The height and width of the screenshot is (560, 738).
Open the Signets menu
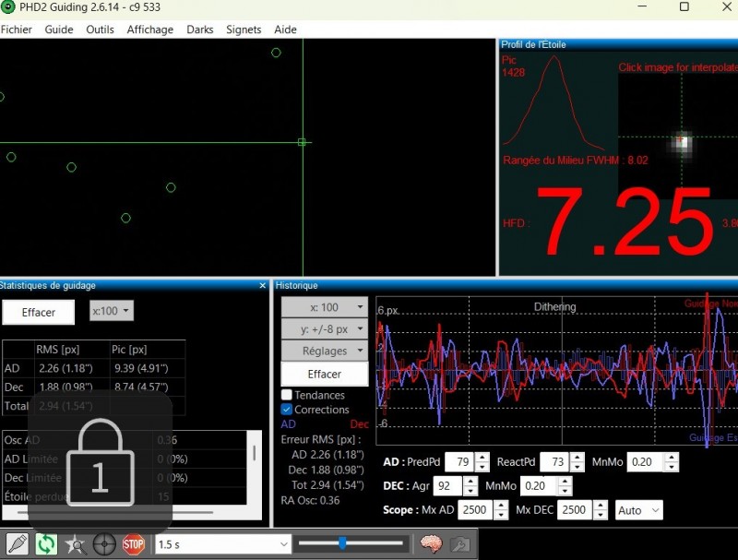click(x=244, y=30)
